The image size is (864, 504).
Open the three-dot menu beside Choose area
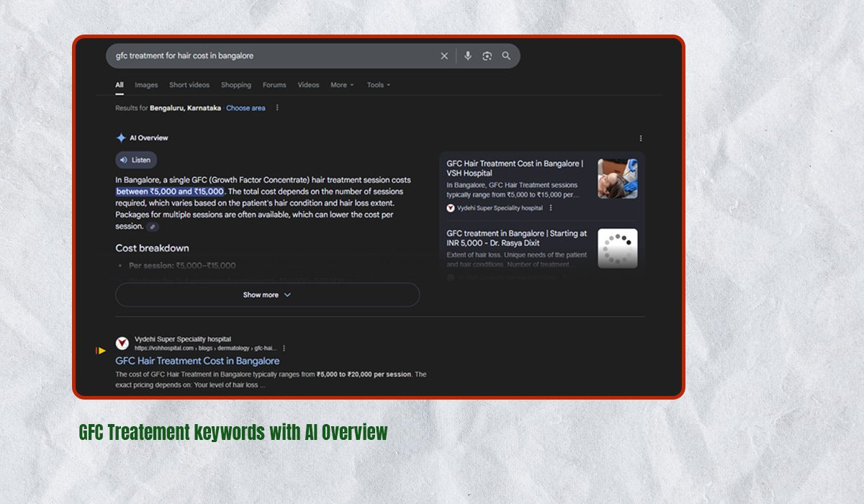pyautogui.click(x=277, y=108)
